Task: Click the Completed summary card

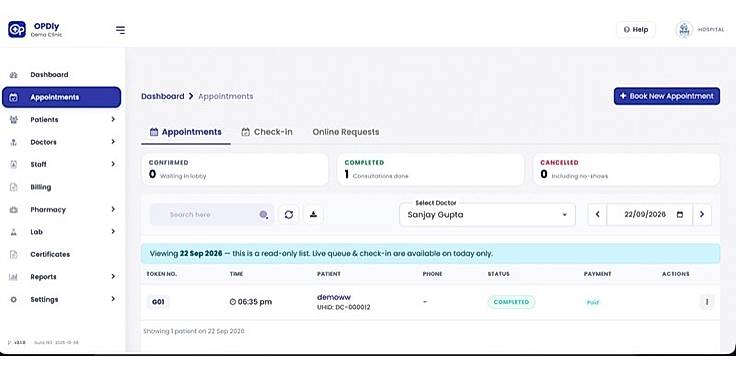Action: 430,169
